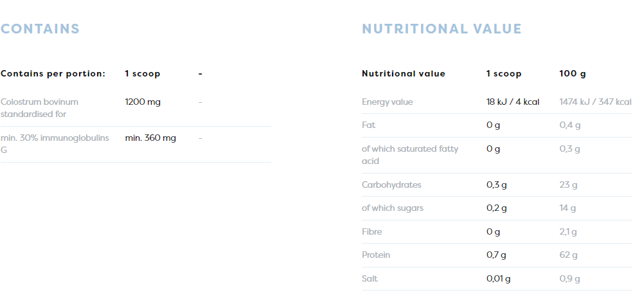Click the NUTRITIONAL VALUE heading
The width and height of the screenshot is (644, 306).
click(x=442, y=29)
